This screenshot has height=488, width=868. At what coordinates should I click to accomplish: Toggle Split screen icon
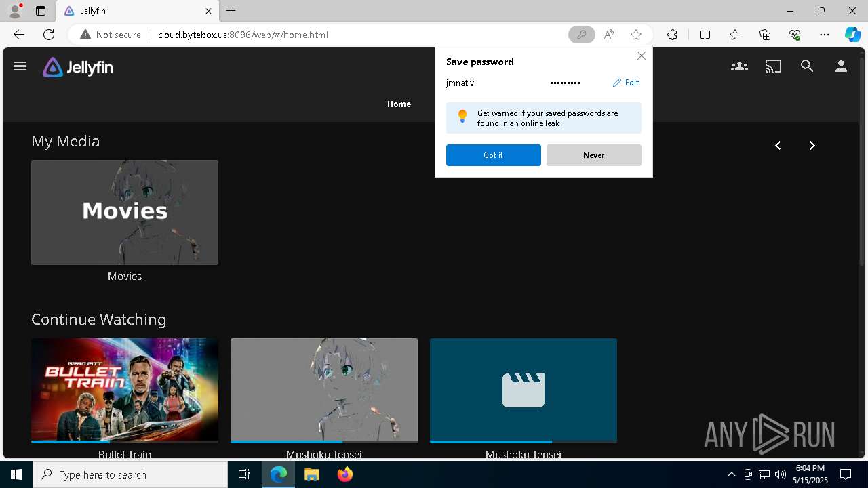coord(705,35)
